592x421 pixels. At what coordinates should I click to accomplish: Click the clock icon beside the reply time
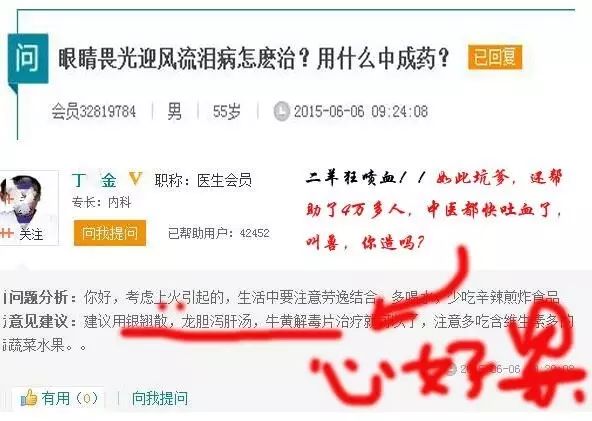coord(452,369)
